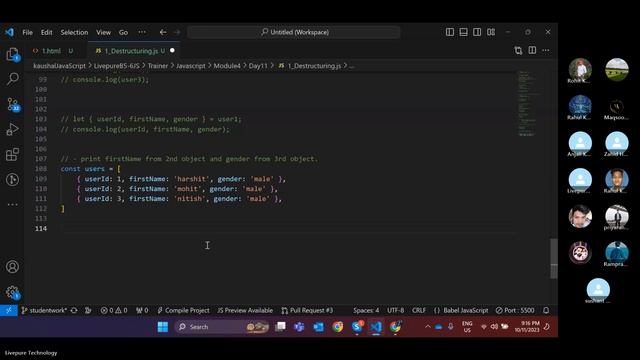Open Microsoft Teams from taskbar
This screenshot has height=360, width=640.
click(299, 327)
